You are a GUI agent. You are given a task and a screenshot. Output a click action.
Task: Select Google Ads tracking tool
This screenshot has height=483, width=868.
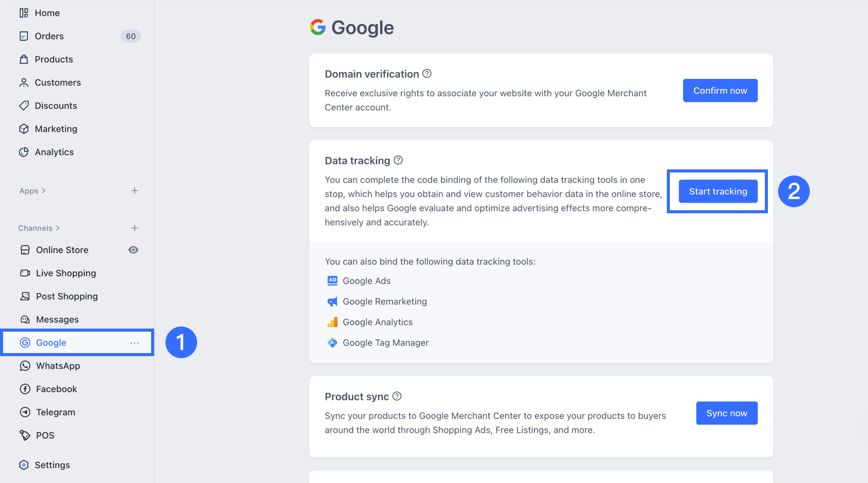pos(366,281)
